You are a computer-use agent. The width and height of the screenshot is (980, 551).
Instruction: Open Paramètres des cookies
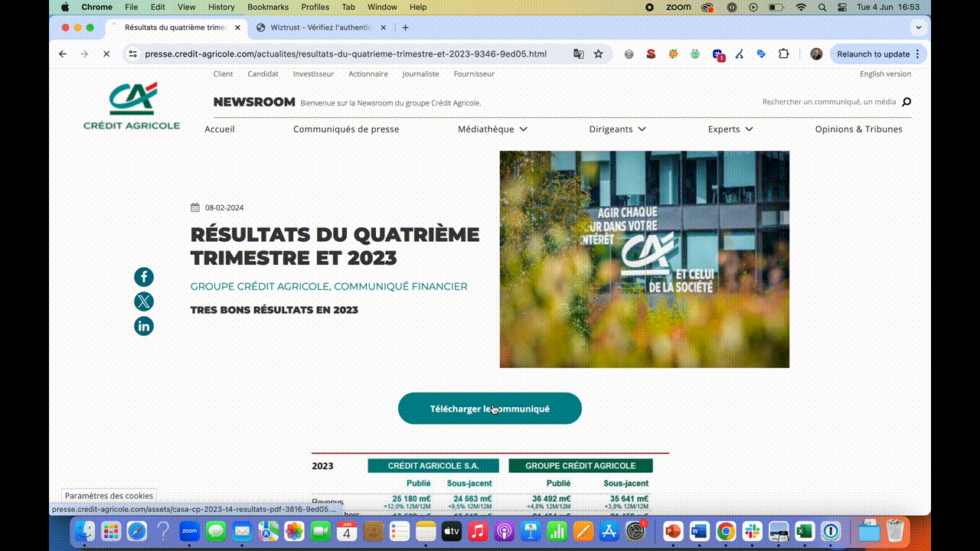pyautogui.click(x=109, y=496)
